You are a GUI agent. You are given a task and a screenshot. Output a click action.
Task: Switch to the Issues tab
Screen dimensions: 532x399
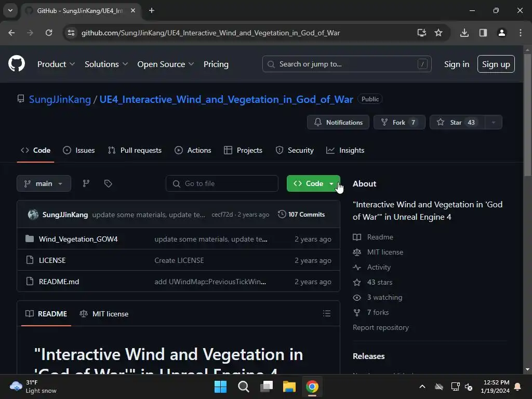pos(79,150)
